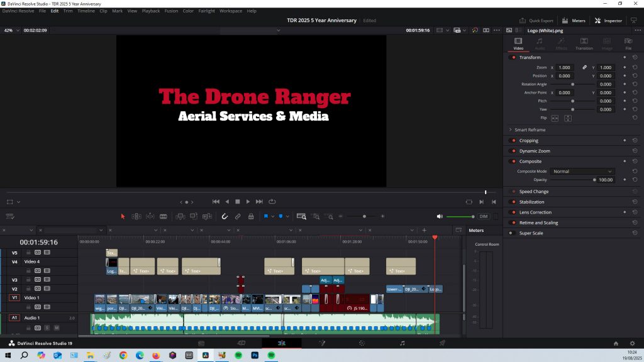Open the Composite Mode dropdown set to Normal
Viewport: 644px width, 362px height.
[582, 171]
